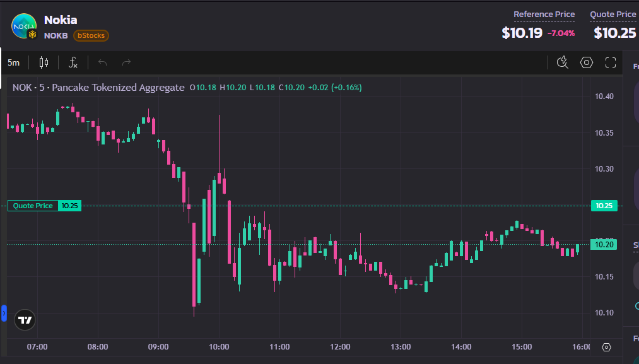Click the $10.25 quote price value

pos(615,33)
